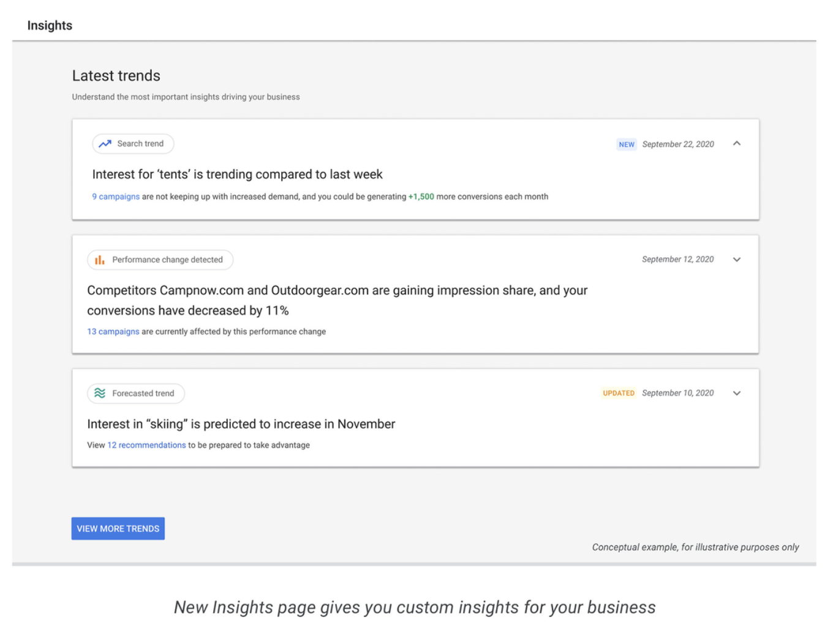This screenshot has height=644, width=833.
Task: Select the Forecasted trend chip
Action: pyautogui.click(x=136, y=394)
